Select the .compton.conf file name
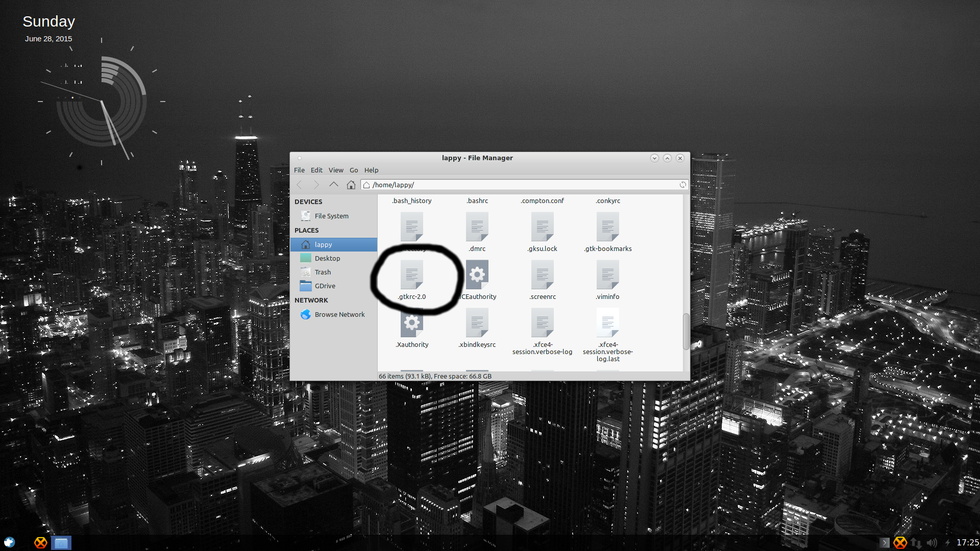Image resolution: width=980 pixels, height=551 pixels. 543,201
